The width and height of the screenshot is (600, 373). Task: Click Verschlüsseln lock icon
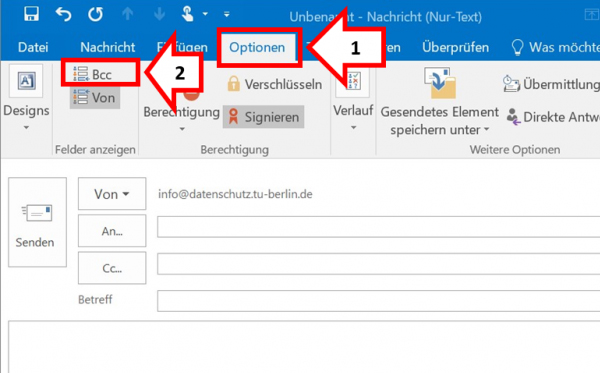point(233,84)
